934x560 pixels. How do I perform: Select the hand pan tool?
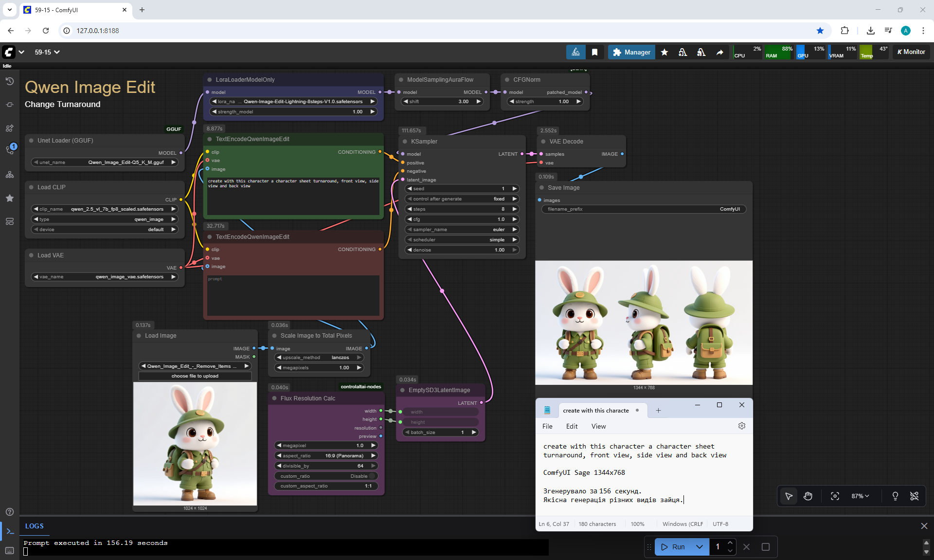coord(808,496)
